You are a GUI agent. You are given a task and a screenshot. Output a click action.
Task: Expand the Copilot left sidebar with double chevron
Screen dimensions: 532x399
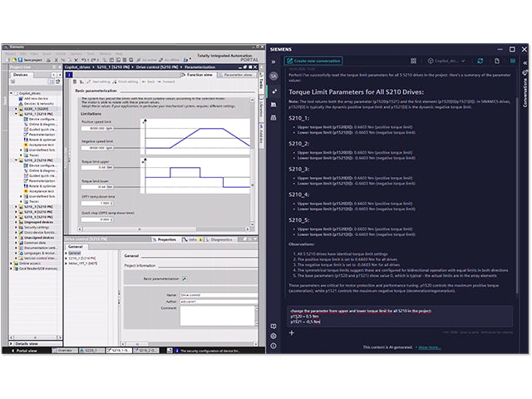273,62
